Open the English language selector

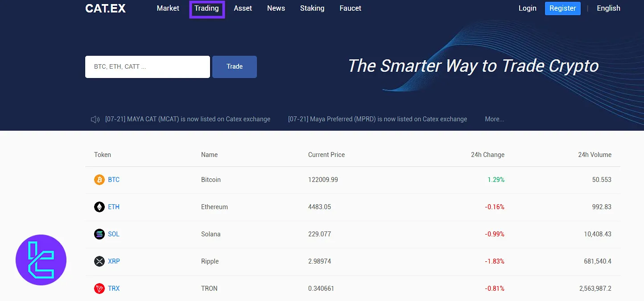coord(608,8)
